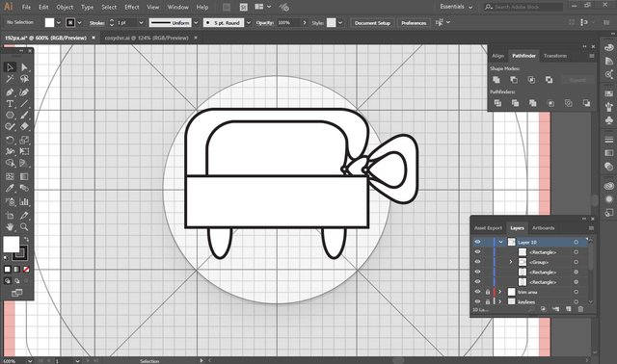
Task: Switch to the Transform tab
Action: click(555, 56)
